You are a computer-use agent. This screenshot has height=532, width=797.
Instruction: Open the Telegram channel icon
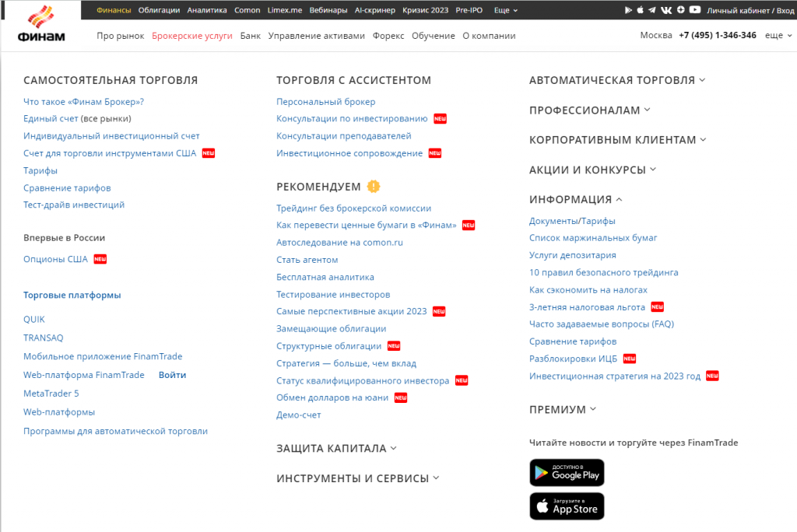pos(652,9)
